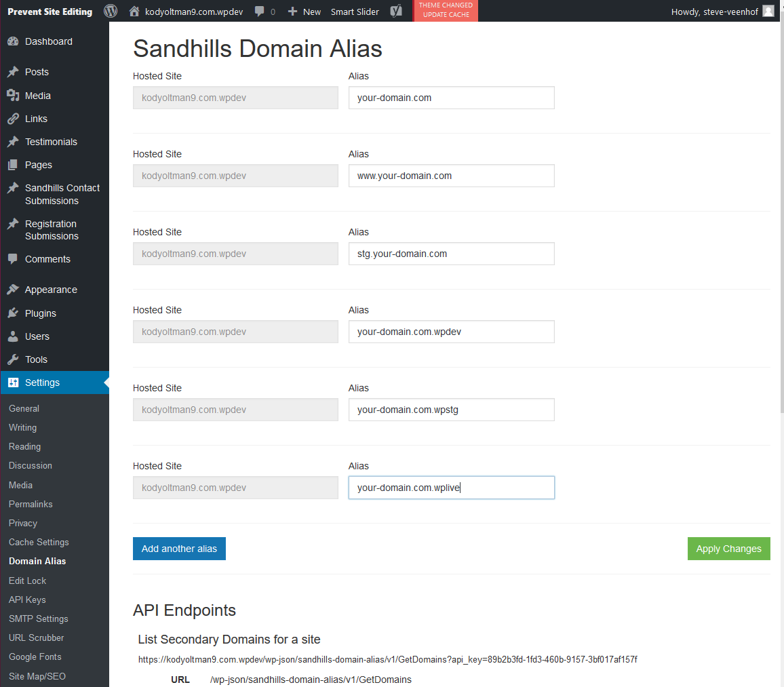Click Theme Changed Update Cache button
The image size is (784, 687).
coord(446,10)
